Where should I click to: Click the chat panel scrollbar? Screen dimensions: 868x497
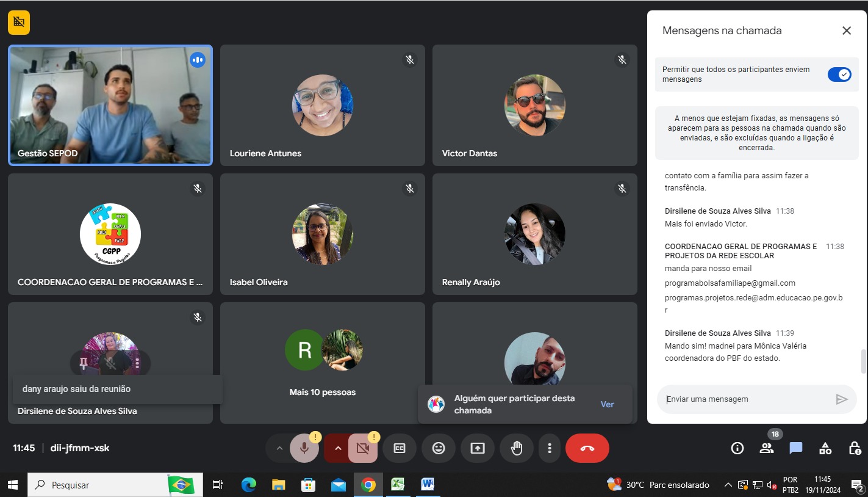pyautogui.click(x=863, y=361)
